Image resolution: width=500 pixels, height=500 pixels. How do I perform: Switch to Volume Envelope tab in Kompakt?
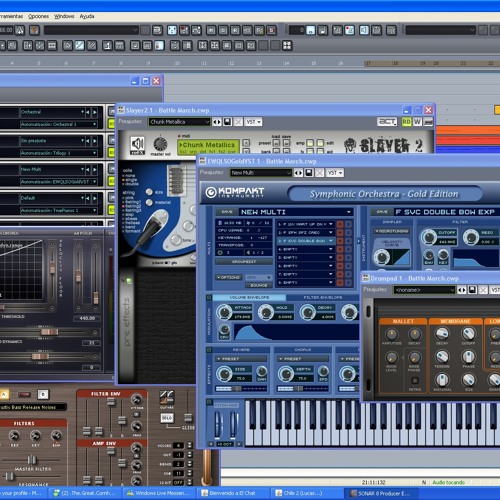pyautogui.click(x=249, y=297)
